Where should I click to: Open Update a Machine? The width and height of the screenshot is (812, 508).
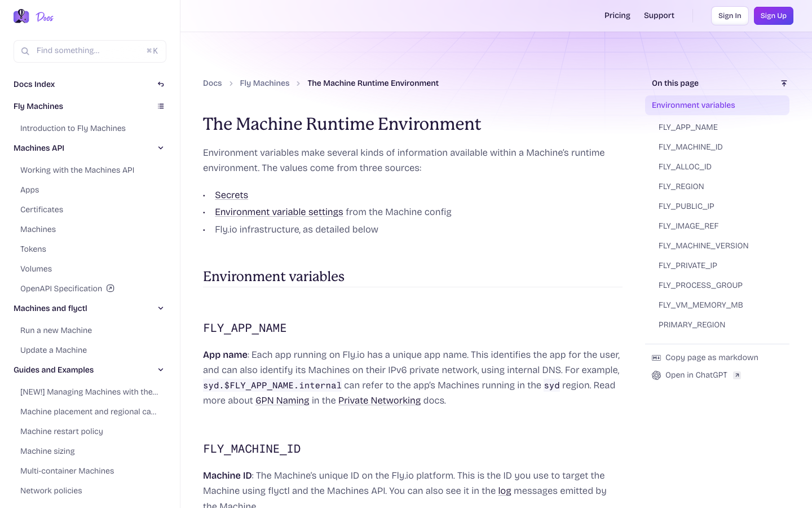pos(54,350)
